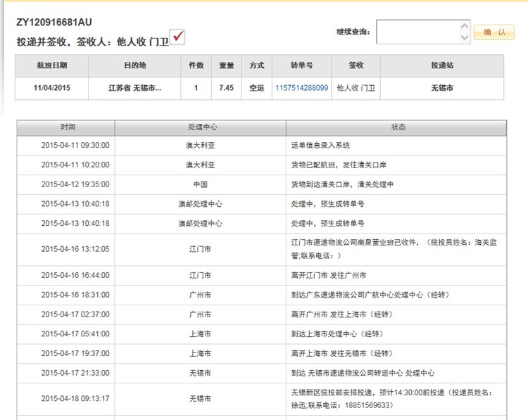This screenshot has width=528, height=420.
Task: Click the 处理中心 header in tracking table
Action: click(x=200, y=127)
